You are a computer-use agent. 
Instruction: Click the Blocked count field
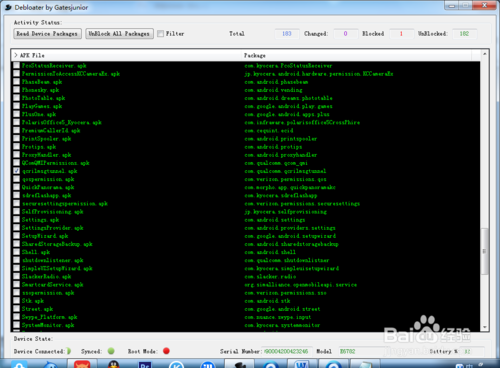pos(401,33)
